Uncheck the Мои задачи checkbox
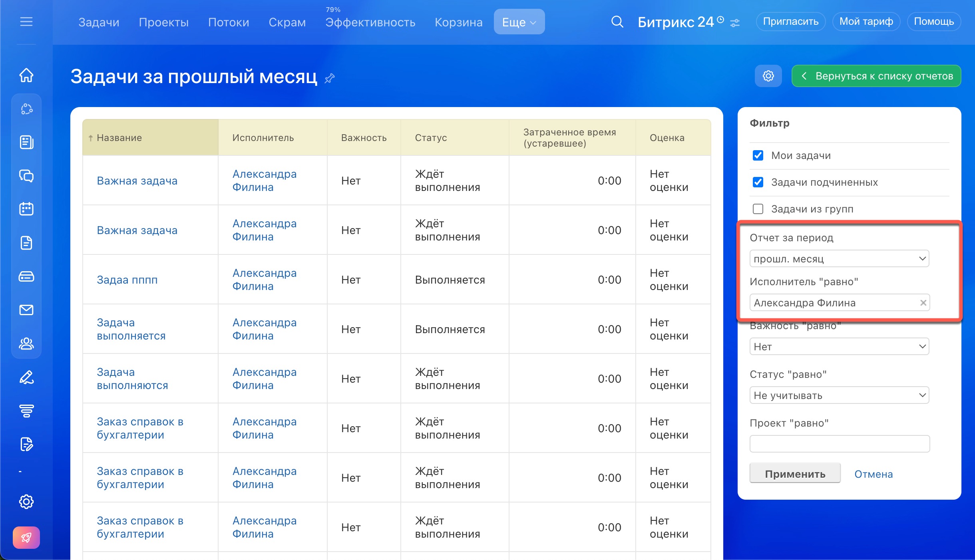The height and width of the screenshot is (560, 975). point(758,155)
